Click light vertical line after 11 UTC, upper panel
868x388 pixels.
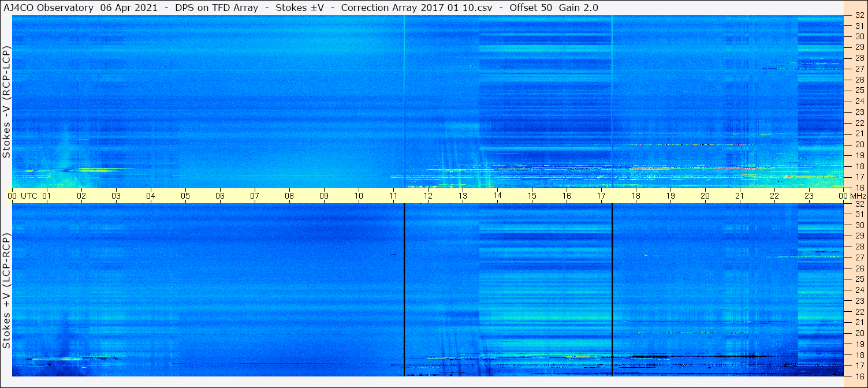tap(404, 102)
